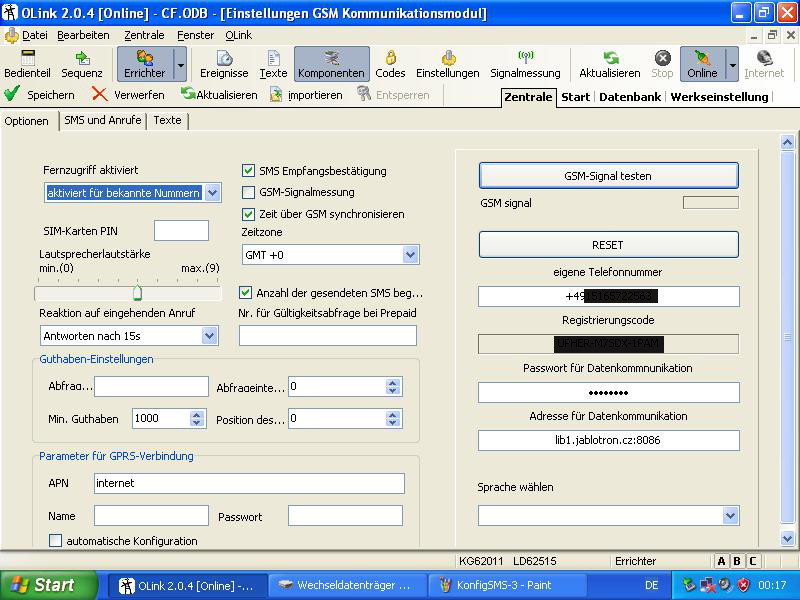Image resolution: width=800 pixels, height=600 pixels.
Task: Expand the Sprache wählen dropdown
Action: (x=730, y=515)
